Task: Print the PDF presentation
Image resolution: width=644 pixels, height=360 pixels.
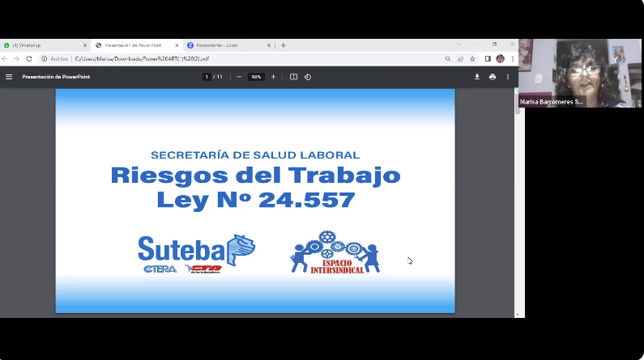Action: click(493, 77)
